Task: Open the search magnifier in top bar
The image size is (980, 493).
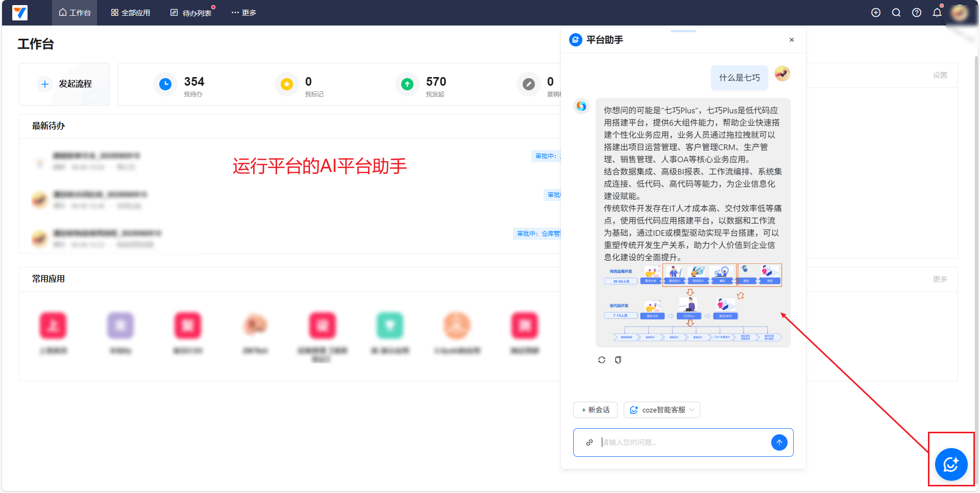Action: coord(896,13)
